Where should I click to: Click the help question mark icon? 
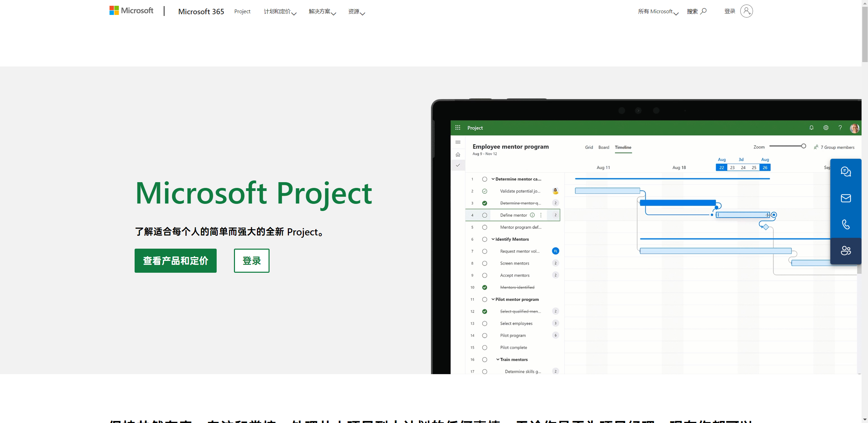point(840,128)
